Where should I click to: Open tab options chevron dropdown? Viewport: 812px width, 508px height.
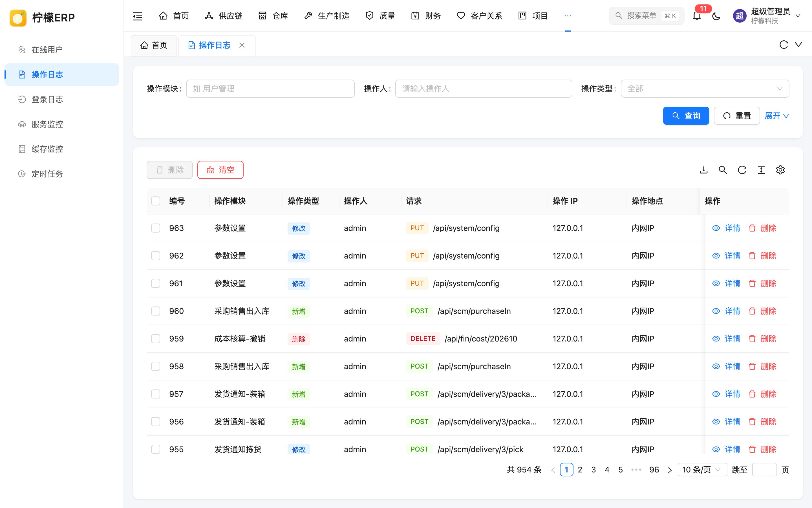tap(798, 45)
